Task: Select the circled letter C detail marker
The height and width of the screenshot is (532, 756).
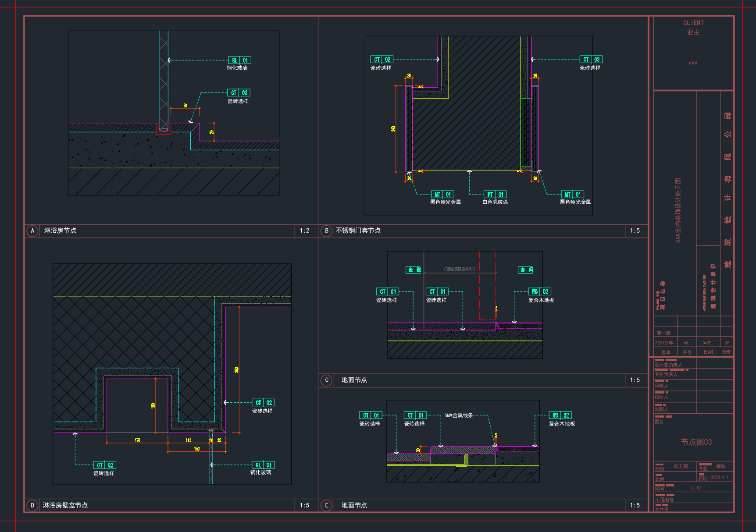Action: (x=327, y=380)
